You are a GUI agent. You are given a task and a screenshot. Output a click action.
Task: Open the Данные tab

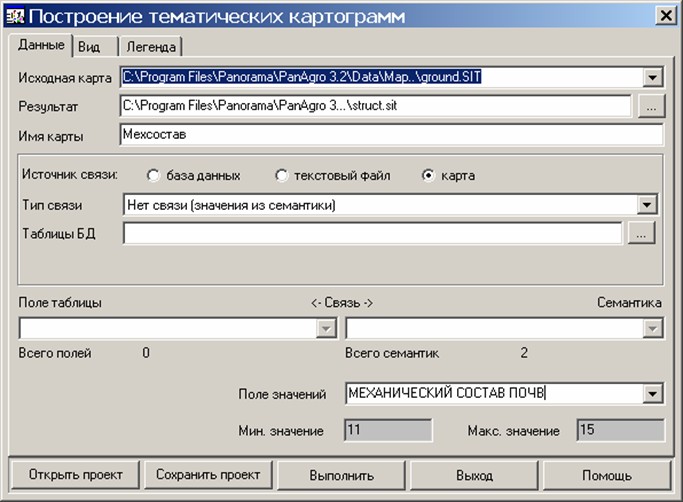[x=41, y=45]
